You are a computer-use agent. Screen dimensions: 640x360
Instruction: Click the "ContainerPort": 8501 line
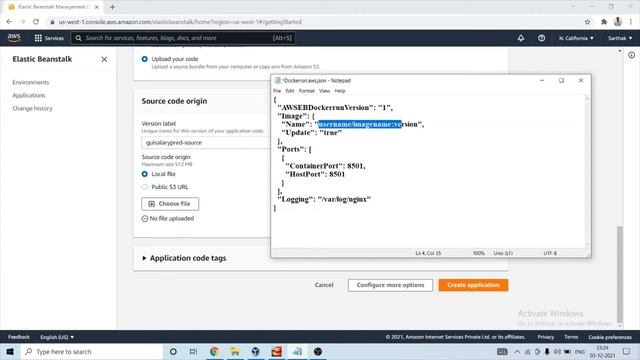tap(325, 166)
